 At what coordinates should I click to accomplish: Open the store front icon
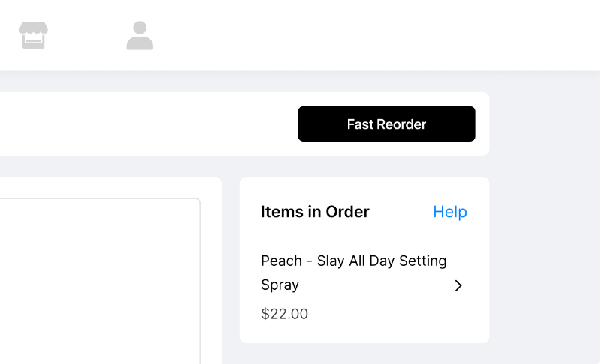33,35
